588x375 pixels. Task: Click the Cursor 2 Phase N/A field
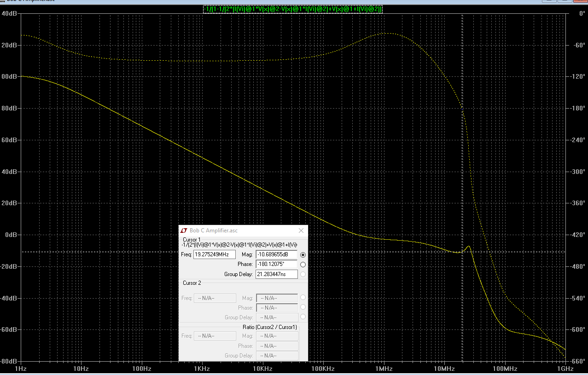point(277,308)
